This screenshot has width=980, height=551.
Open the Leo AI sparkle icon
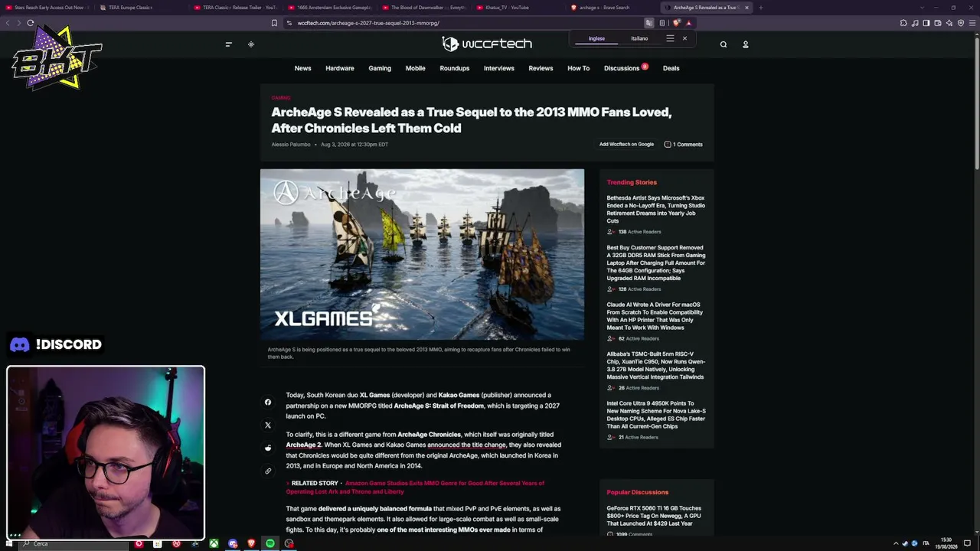pyautogui.click(x=949, y=23)
